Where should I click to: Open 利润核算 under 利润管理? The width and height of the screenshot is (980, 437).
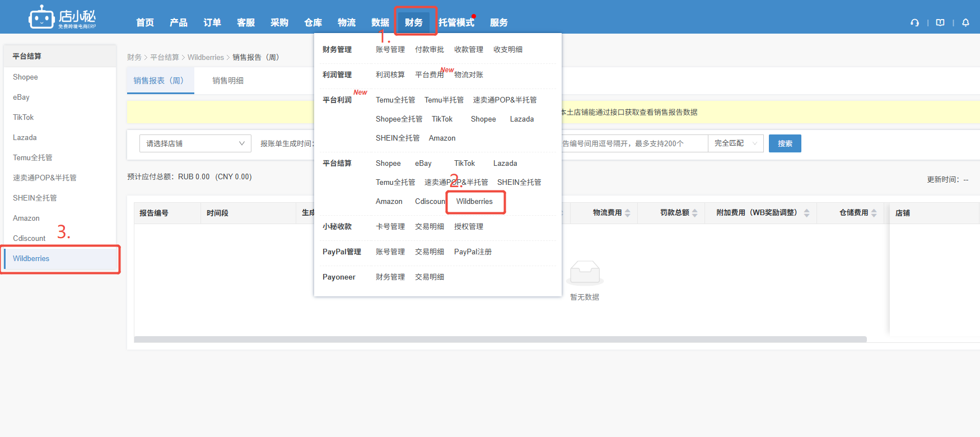pyautogui.click(x=390, y=75)
